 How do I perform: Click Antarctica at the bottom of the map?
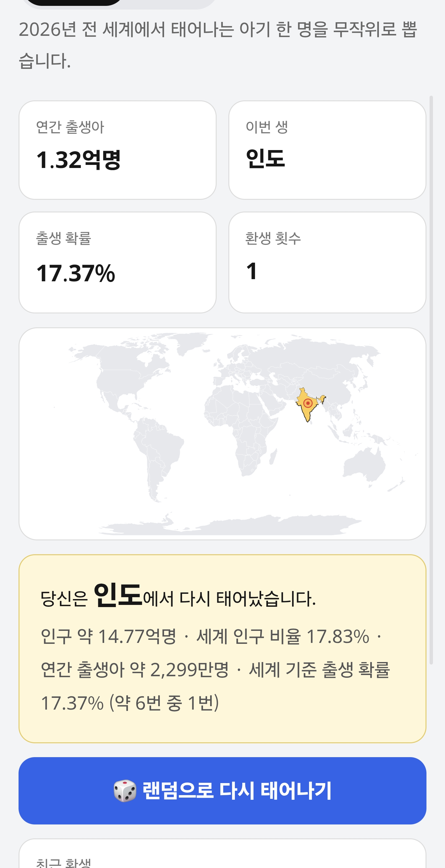pos(229,526)
